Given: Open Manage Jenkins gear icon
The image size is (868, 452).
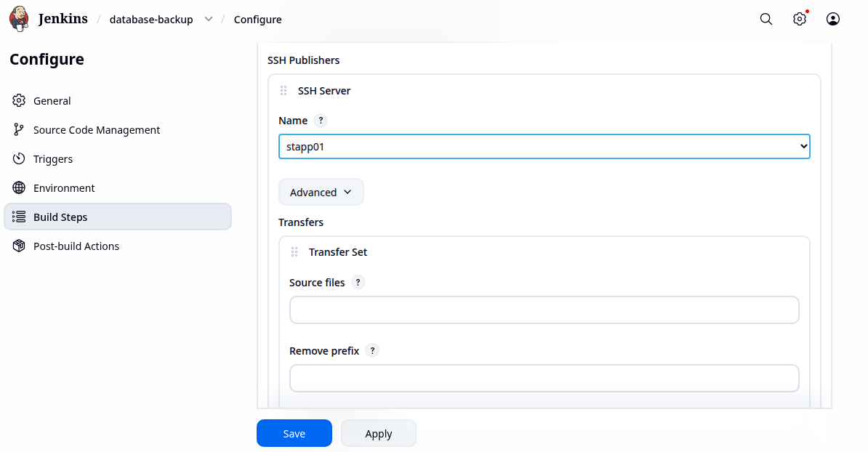Looking at the screenshot, I should 800,19.
